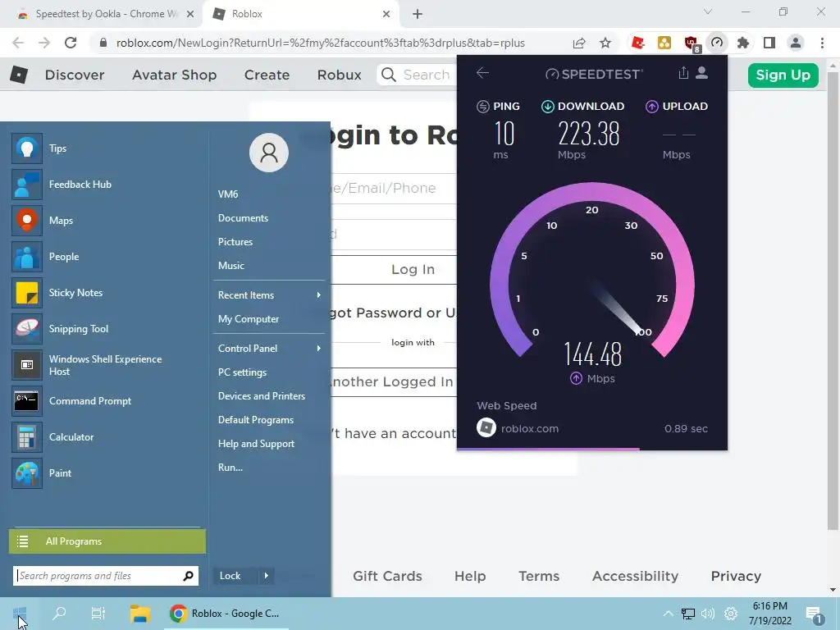The width and height of the screenshot is (840, 630).
Task: Expand Recent Items submenu arrow
Action: click(319, 295)
